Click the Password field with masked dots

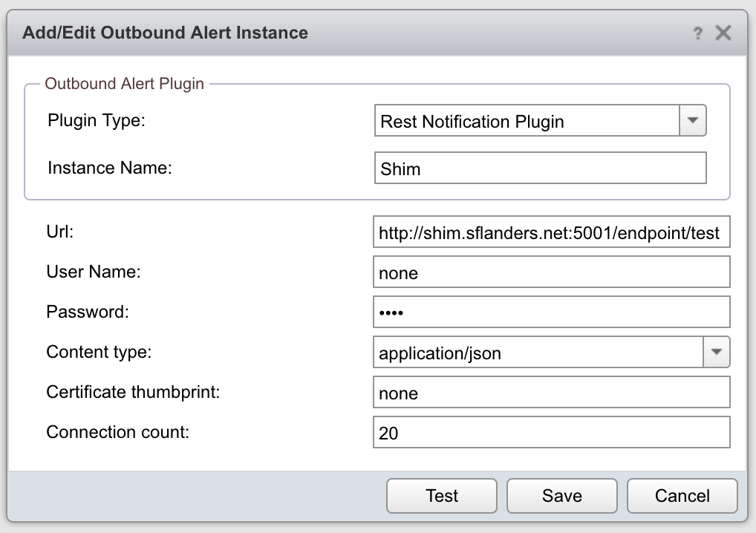551,313
